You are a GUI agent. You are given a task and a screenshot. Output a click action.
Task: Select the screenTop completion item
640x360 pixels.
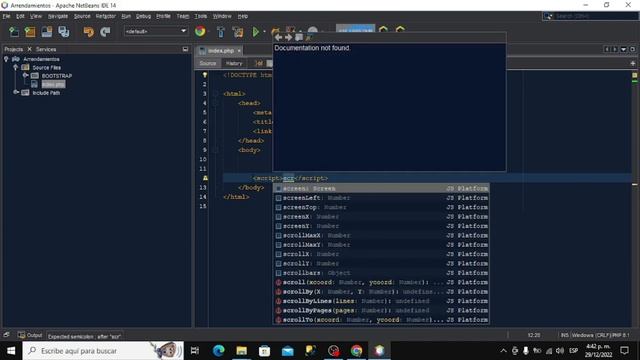coord(381,207)
